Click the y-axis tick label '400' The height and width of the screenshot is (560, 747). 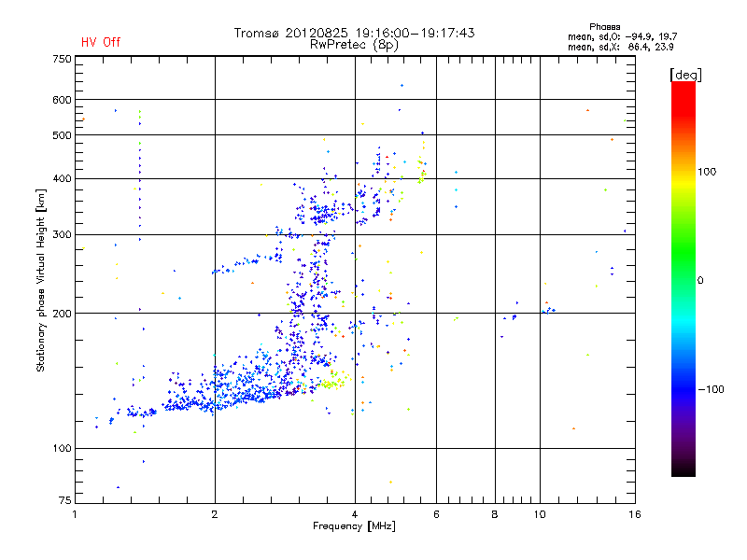point(62,178)
